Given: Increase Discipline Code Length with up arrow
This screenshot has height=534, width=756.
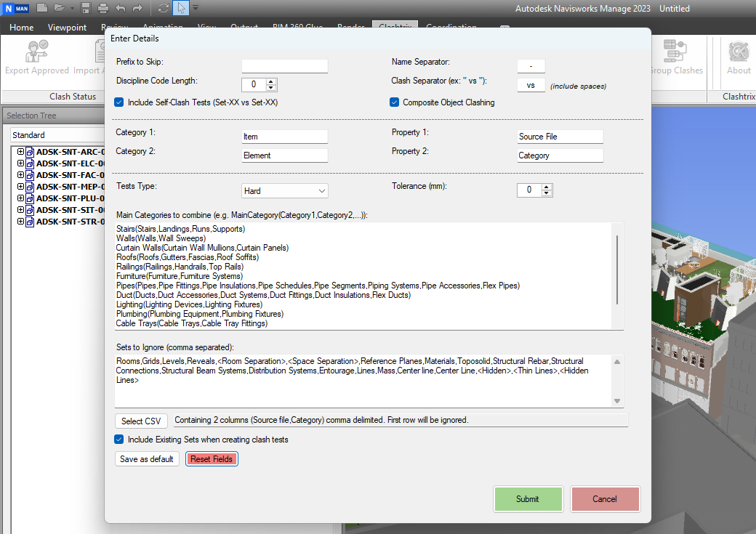Looking at the screenshot, I should 271,81.
